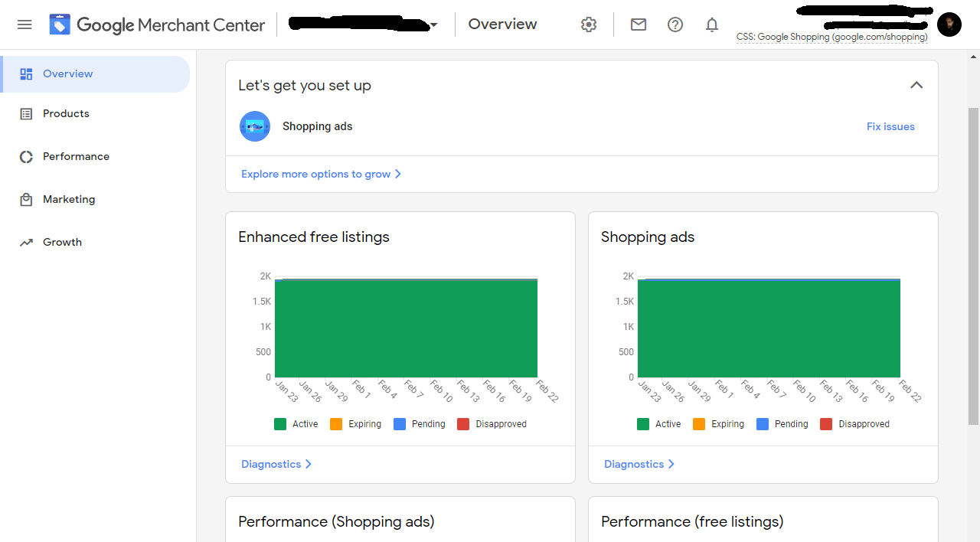The width and height of the screenshot is (980, 542).
Task: Click the Google Merchant Center logo
Action: pos(157,24)
